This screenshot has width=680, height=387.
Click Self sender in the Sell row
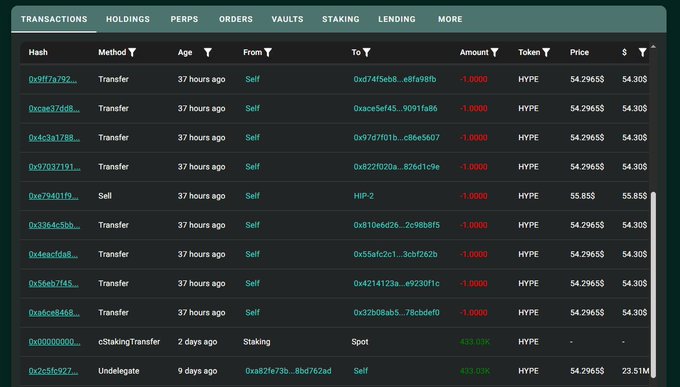(x=252, y=196)
